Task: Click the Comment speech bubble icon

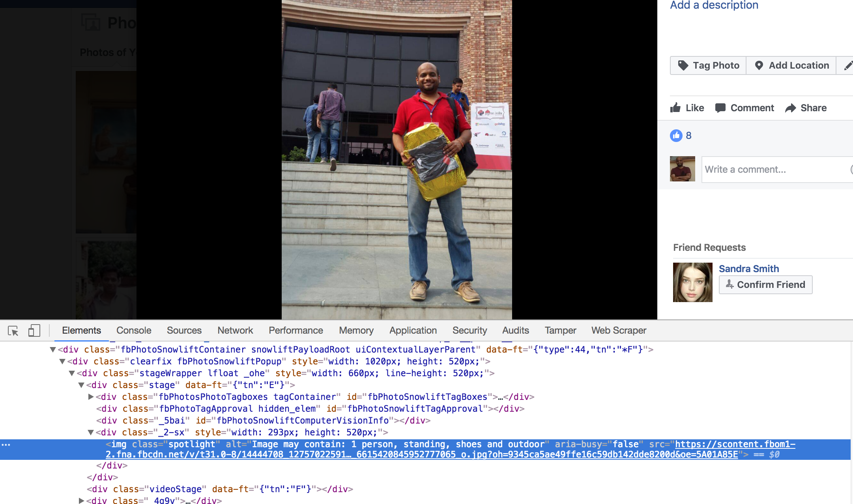Action: coord(719,108)
